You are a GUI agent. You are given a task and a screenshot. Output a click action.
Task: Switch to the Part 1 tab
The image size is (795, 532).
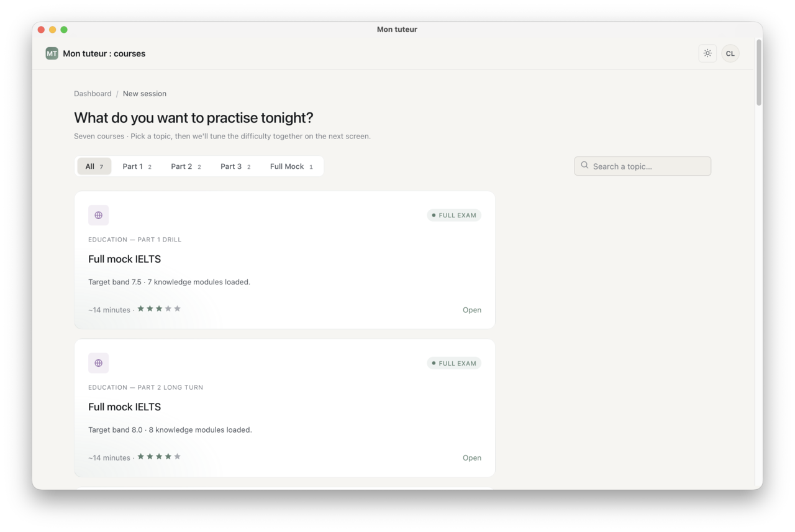[137, 166]
